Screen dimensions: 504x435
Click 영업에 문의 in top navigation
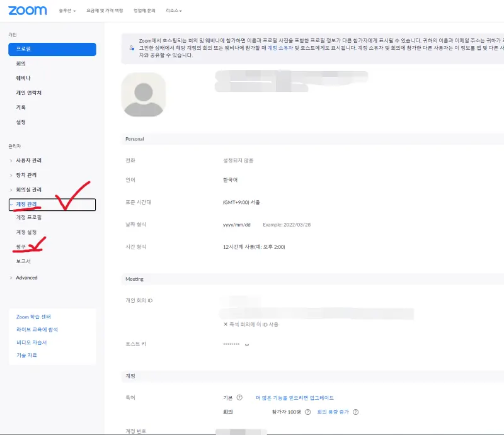click(144, 11)
